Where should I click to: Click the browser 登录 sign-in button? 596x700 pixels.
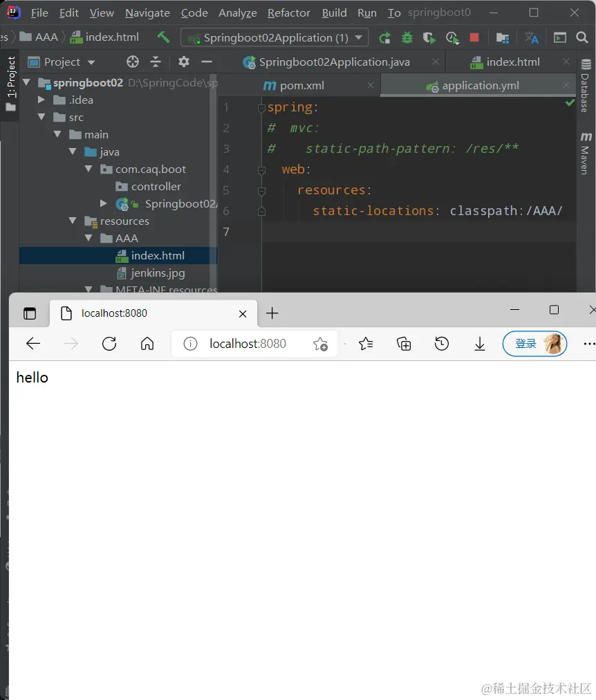coord(534,344)
